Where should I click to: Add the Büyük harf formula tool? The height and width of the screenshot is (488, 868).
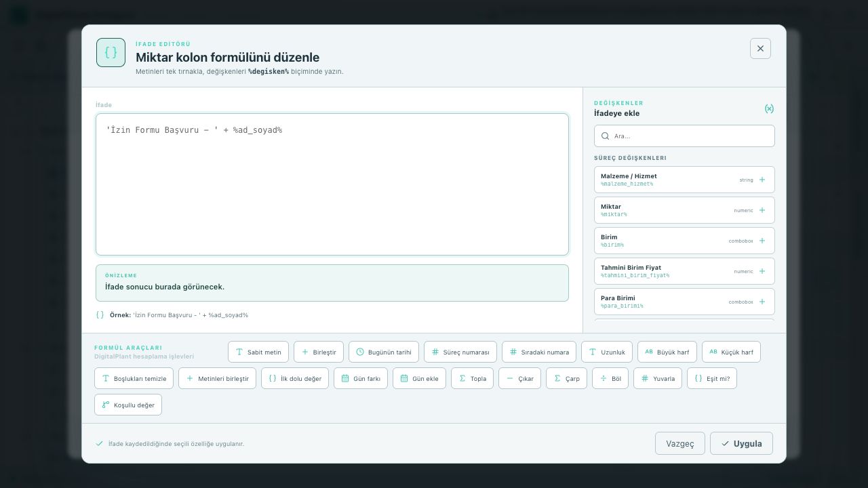pyautogui.click(x=667, y=352)
